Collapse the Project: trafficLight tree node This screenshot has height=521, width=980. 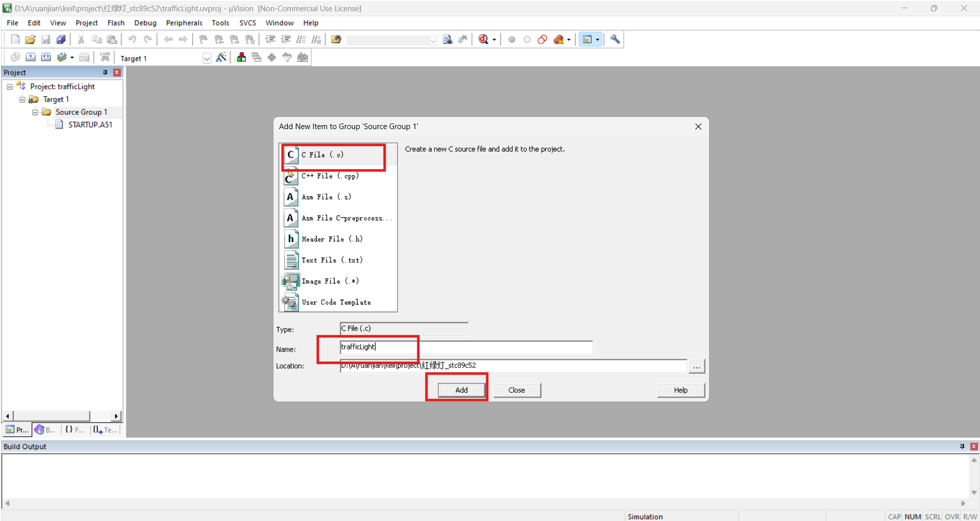(x=10, y=87)
